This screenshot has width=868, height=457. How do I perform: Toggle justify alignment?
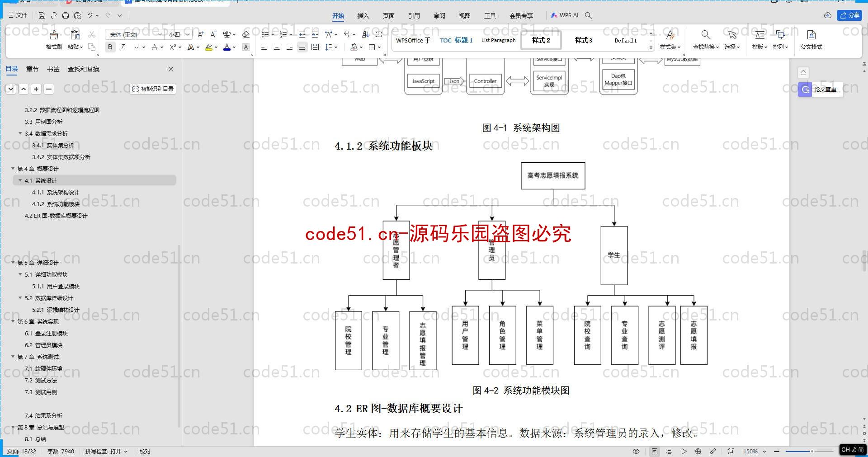coord(302,47)
